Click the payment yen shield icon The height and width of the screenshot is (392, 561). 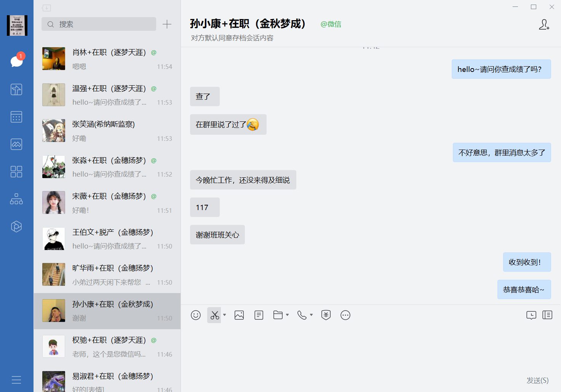pyautogui.click(x=326, y=315)
